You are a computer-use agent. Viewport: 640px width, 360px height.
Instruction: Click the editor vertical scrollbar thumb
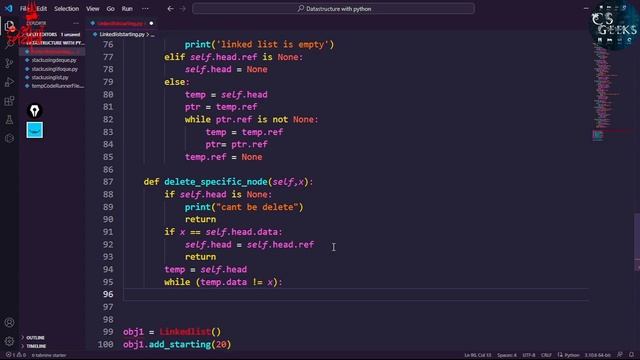click(637, 242)
